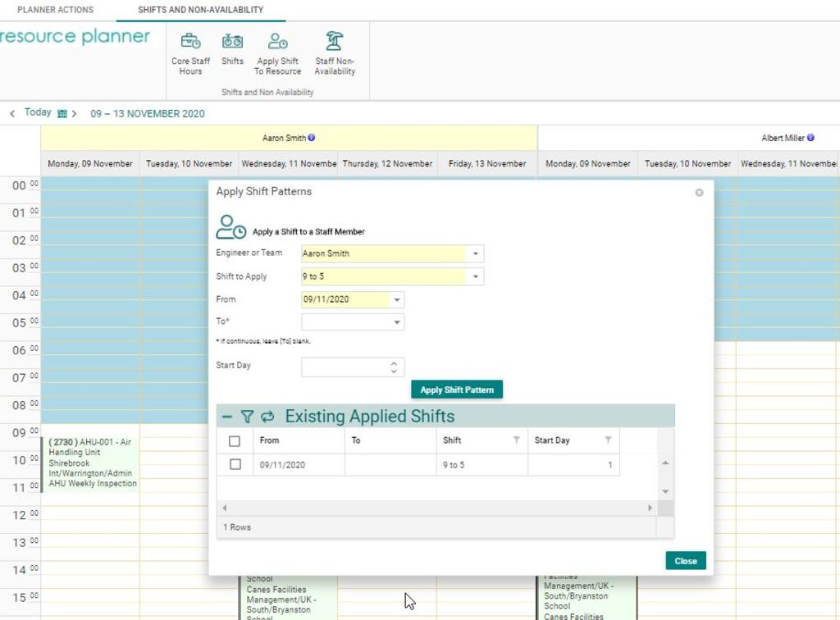The image size is (840, 620).
Task: Open the Shifts ribbon icon
Action: coord(232,50)
